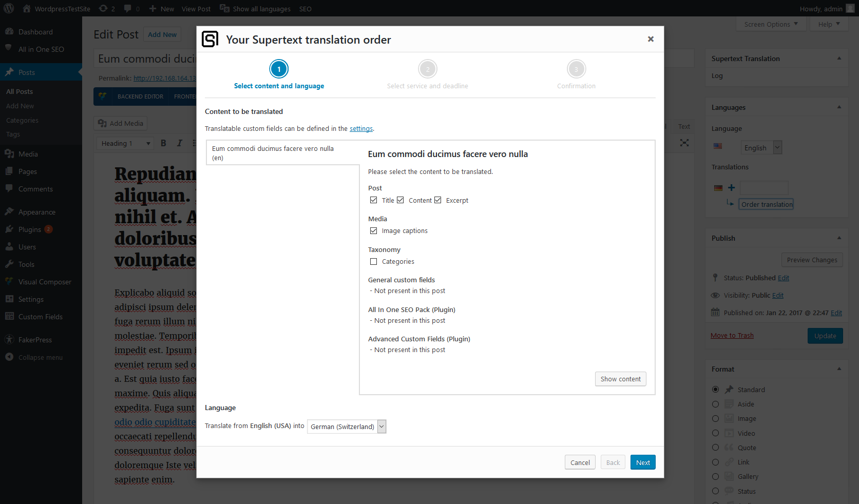
Task: Select the Video post format
Action: click(x=715, y=433)
